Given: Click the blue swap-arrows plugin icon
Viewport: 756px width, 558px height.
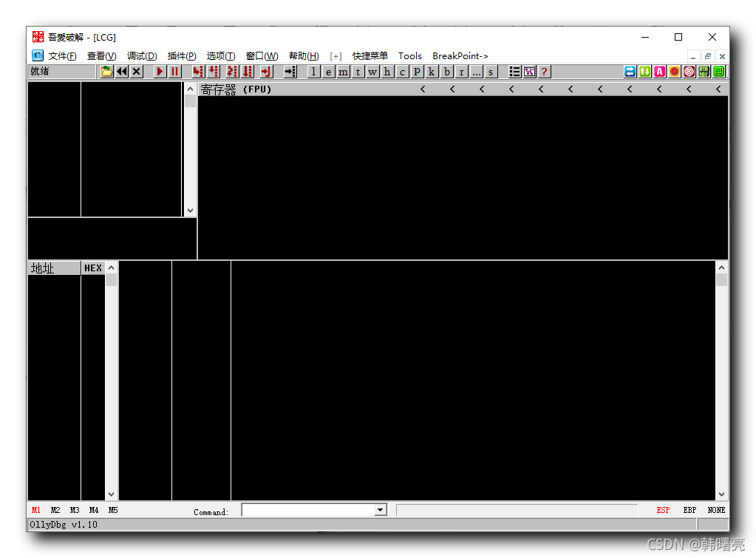Looking at the screenshot, I should (x=629, y=71).
